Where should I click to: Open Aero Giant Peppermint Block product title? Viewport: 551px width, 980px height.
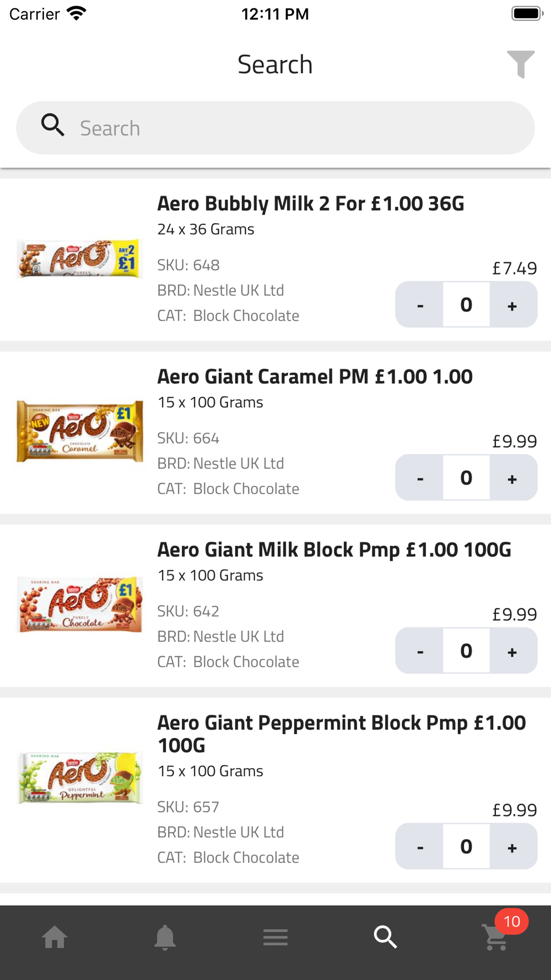(342, 734)
